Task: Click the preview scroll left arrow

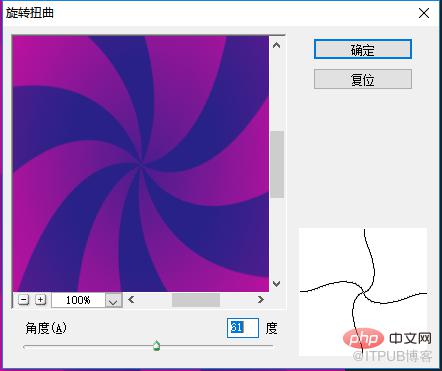Action: (131, 300)
